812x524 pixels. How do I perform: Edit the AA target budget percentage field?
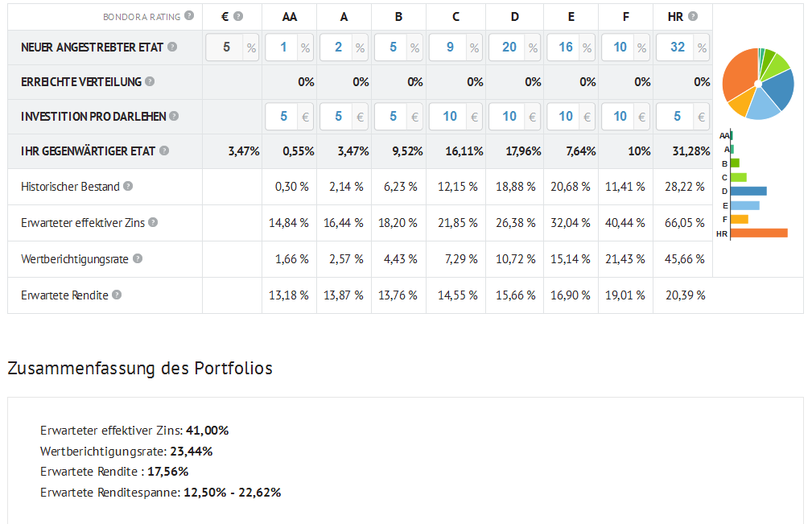tap(282, 47)
